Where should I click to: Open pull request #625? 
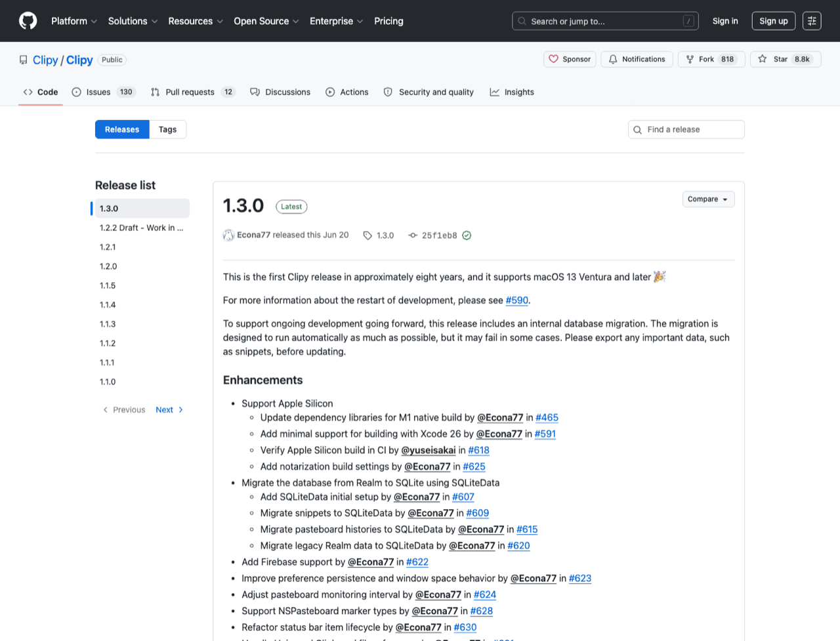click(x=474, y=467)
